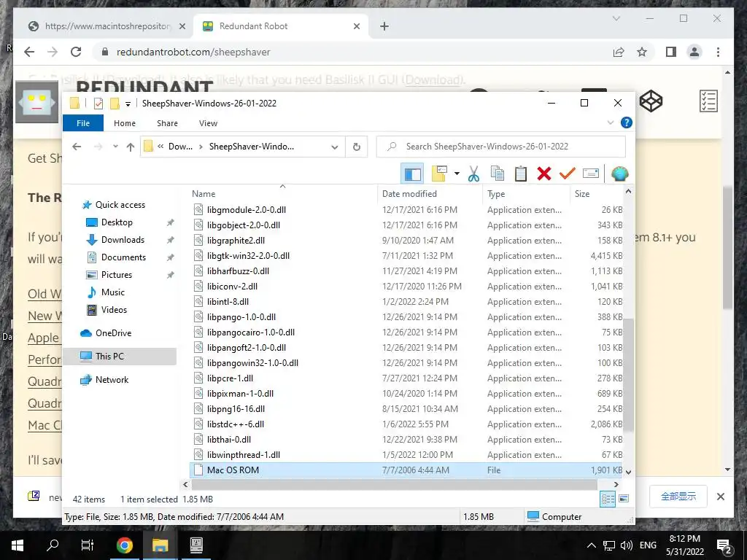747x560 pixels.
Task: Open the Home ribbon tab
Action: pyautogui.click(x=125, y=122)
